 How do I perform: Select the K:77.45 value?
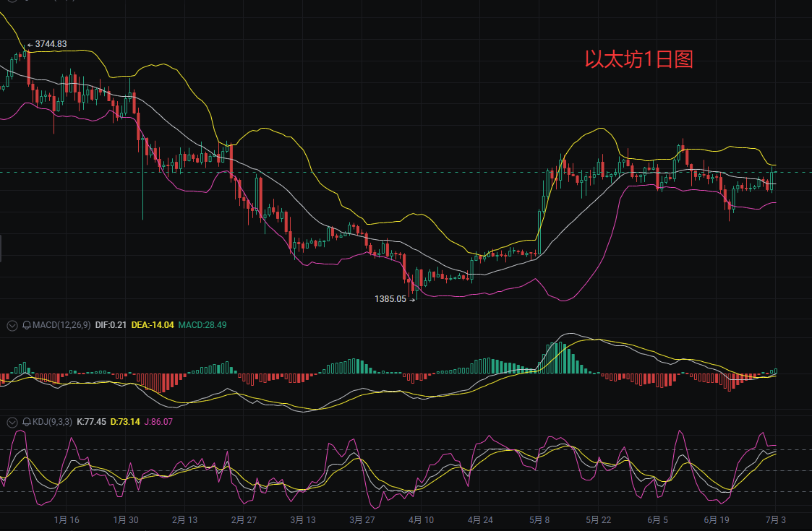pyautogui.click(x=92, y=422)
